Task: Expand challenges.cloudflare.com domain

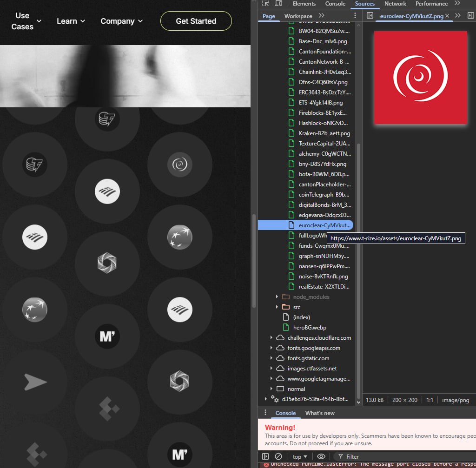Action: point(271,337)
